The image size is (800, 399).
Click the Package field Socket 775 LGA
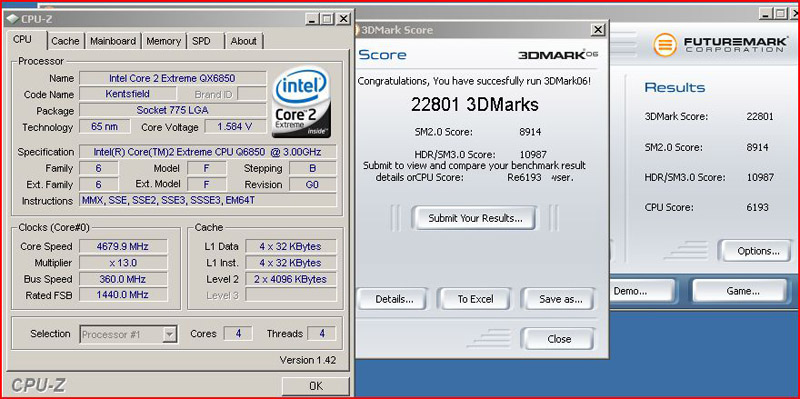[x=173, y=111]
